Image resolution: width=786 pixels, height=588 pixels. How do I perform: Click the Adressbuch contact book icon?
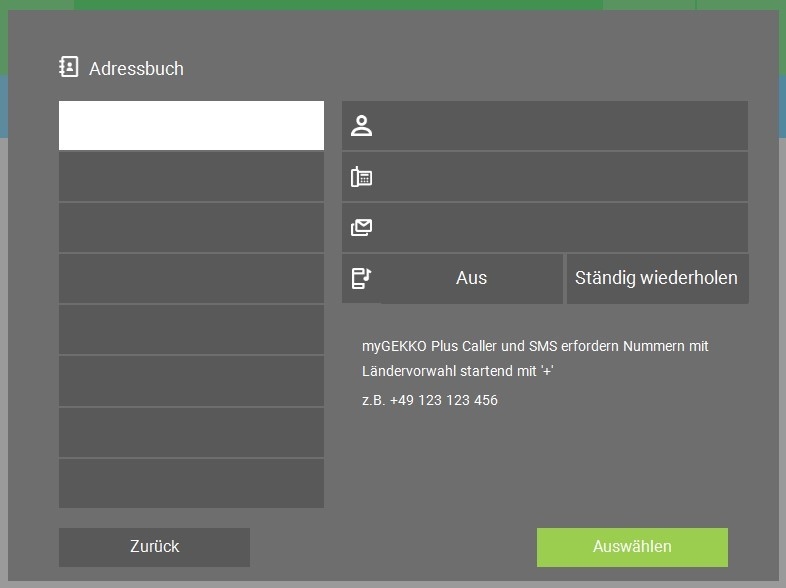tap(69, 67)
